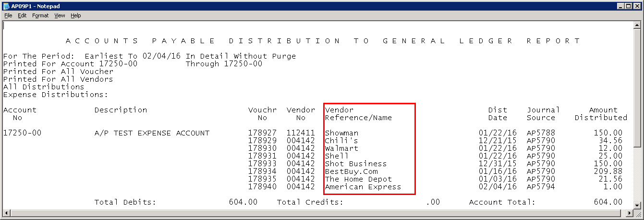Image resolution: width=644 pixels, height=220 pixels.
Task: Click amount 34.56
Action: (x=610, y=141)
